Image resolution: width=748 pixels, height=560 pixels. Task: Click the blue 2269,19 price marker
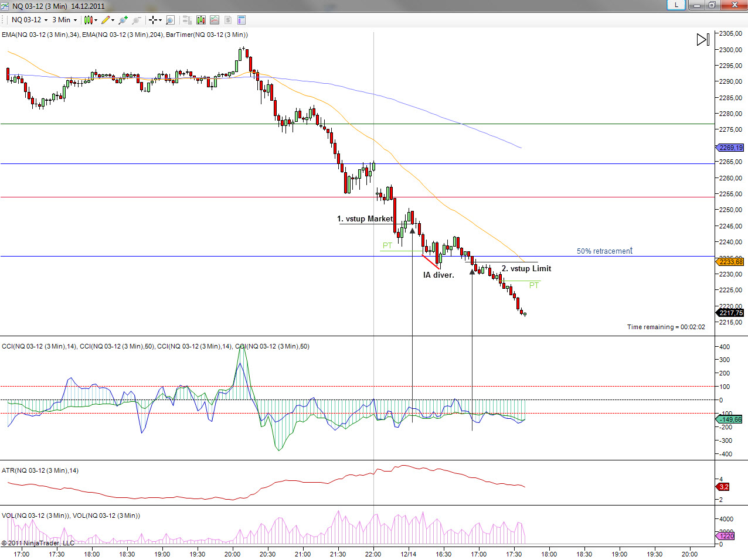[x=730, y=148]
